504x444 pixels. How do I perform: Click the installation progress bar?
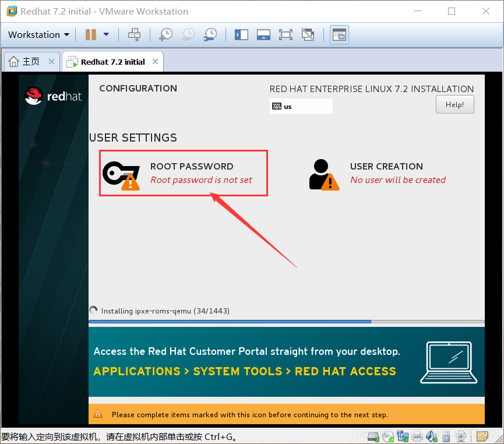(x=287, y=322)
